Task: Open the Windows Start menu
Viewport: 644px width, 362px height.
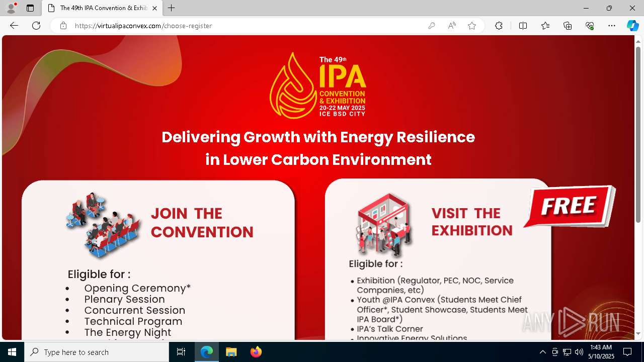Action: click(12, 352)
